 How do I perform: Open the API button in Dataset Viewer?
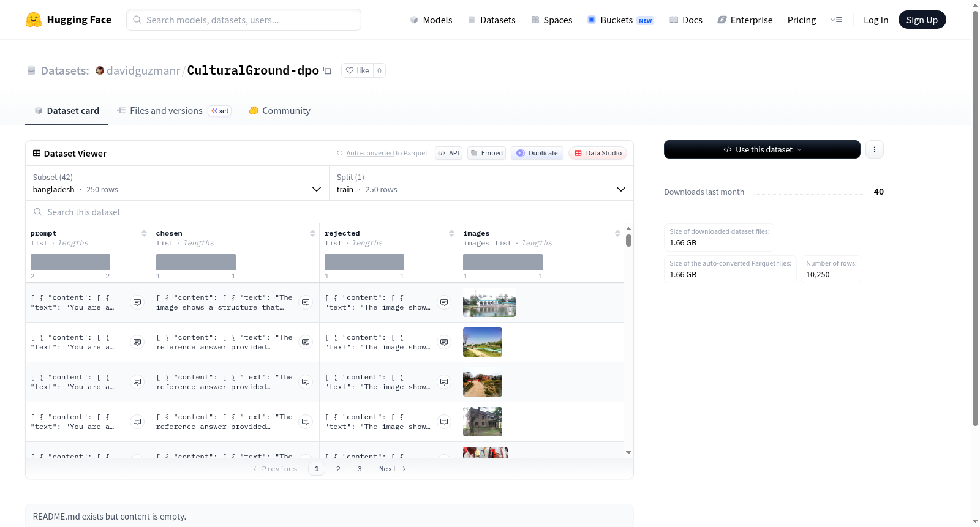(448, 153)
